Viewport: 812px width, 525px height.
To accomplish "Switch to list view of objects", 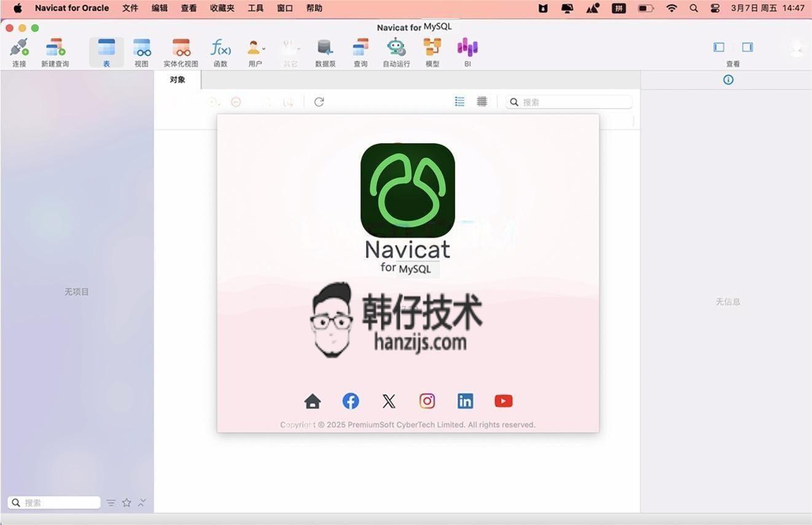I will 459,101.
